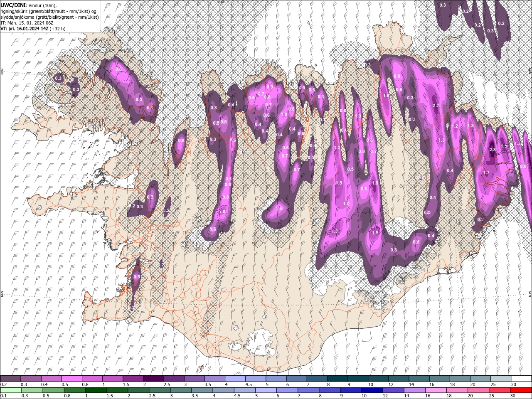The image size is (532, 399).
Task: Select the 1.7 value near the east coast
Action: tap(486, 172)
